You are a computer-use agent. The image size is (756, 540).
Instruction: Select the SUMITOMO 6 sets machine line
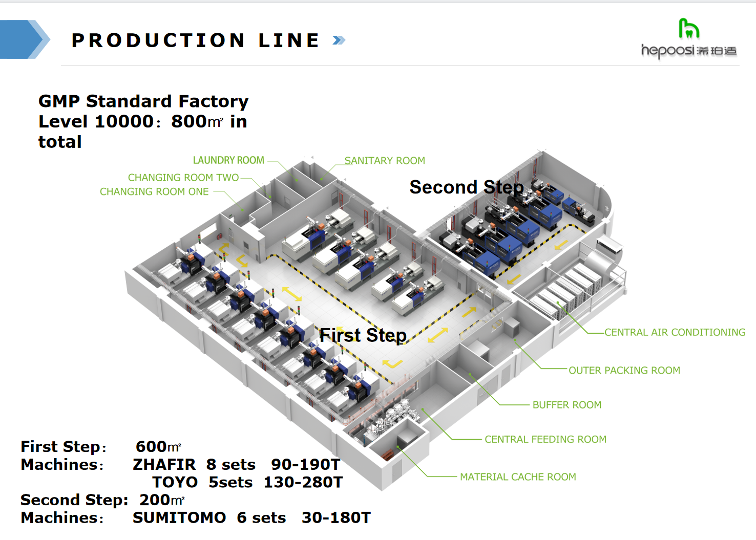[251, 518]
